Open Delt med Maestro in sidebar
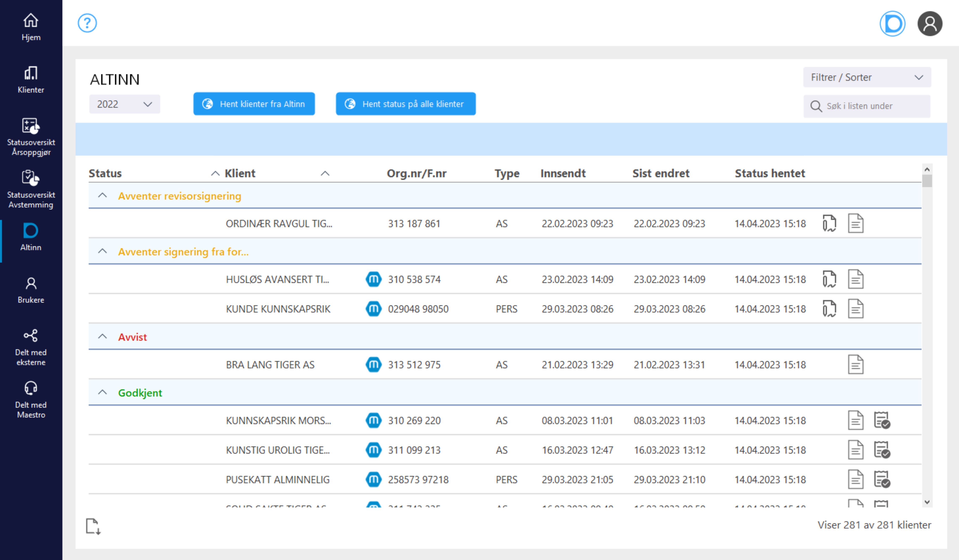Screen dimensions: 959x560 (31, 400)
